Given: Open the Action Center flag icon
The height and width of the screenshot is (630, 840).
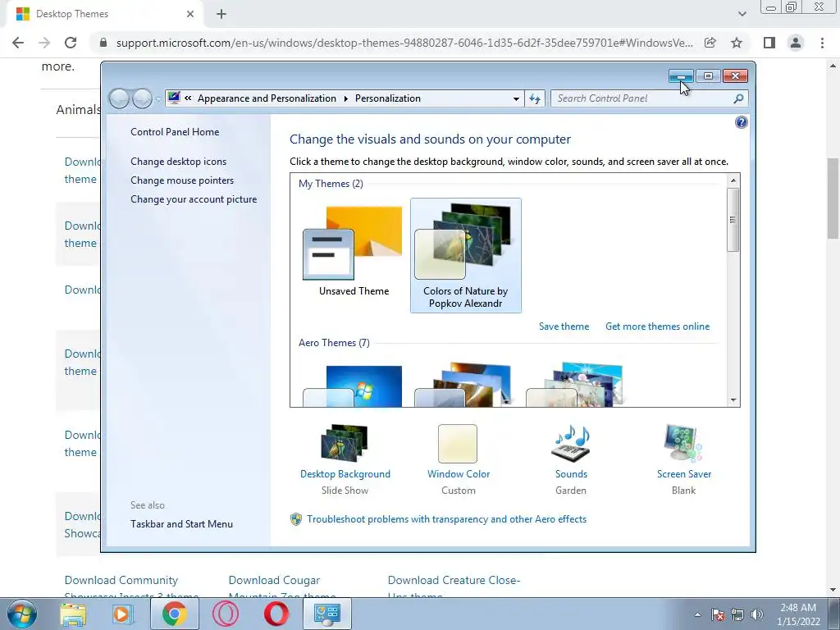Looking at the screenshot, I should 718,614.
